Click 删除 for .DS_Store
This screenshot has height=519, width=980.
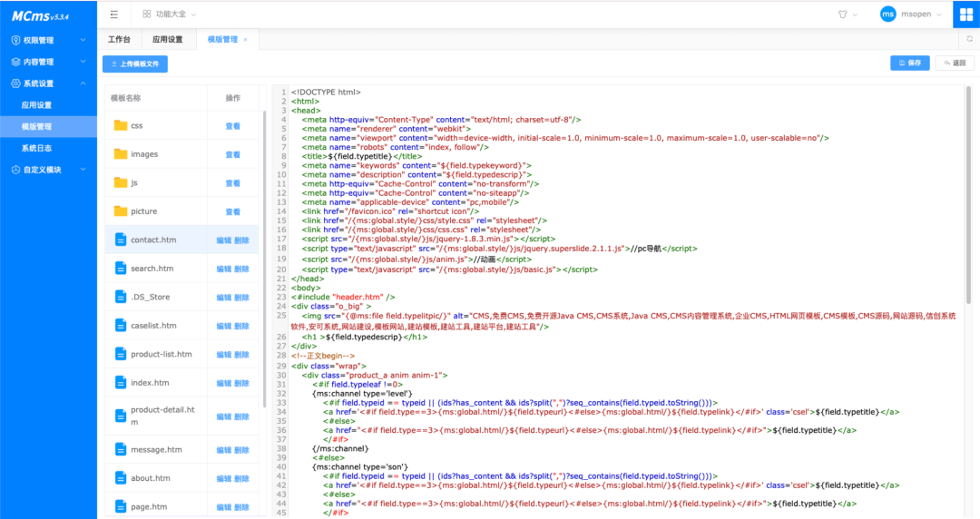[242, 298]
